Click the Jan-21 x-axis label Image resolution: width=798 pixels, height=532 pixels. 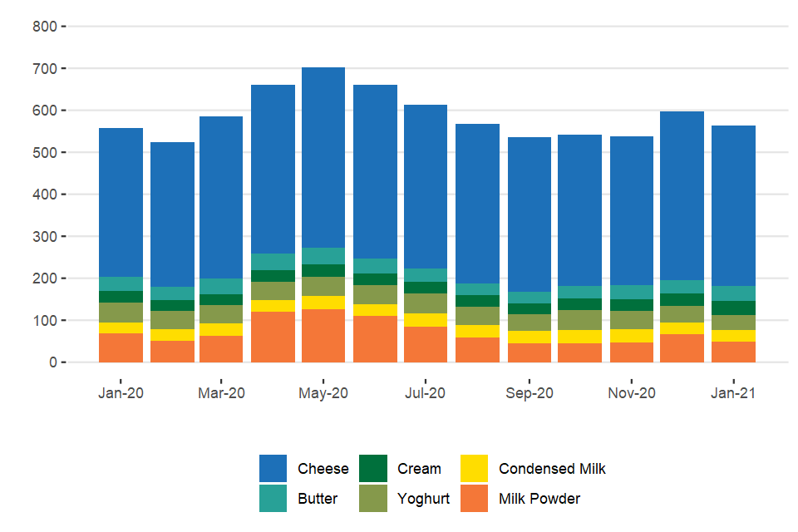[733, 393]
